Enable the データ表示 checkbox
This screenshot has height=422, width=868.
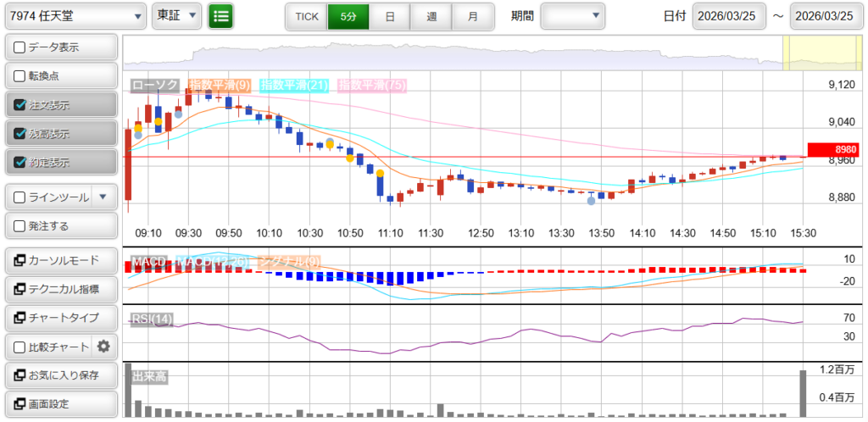(21, 47)
